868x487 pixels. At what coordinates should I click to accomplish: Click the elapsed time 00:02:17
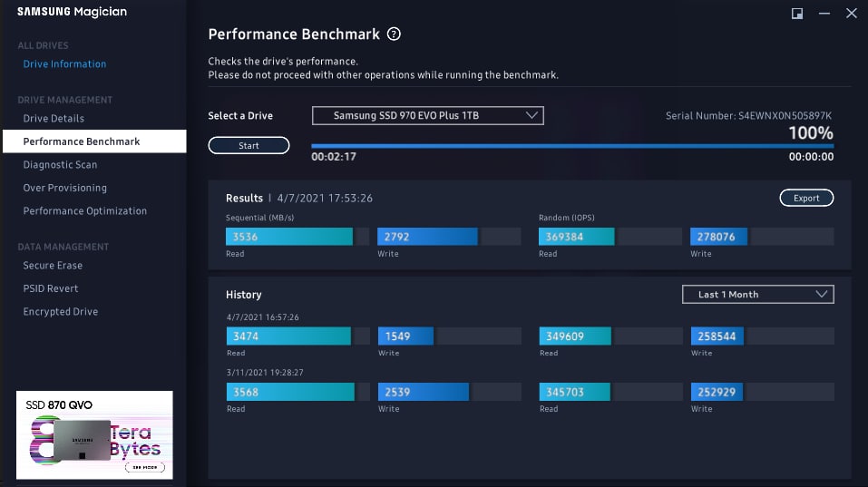point(334,157)
